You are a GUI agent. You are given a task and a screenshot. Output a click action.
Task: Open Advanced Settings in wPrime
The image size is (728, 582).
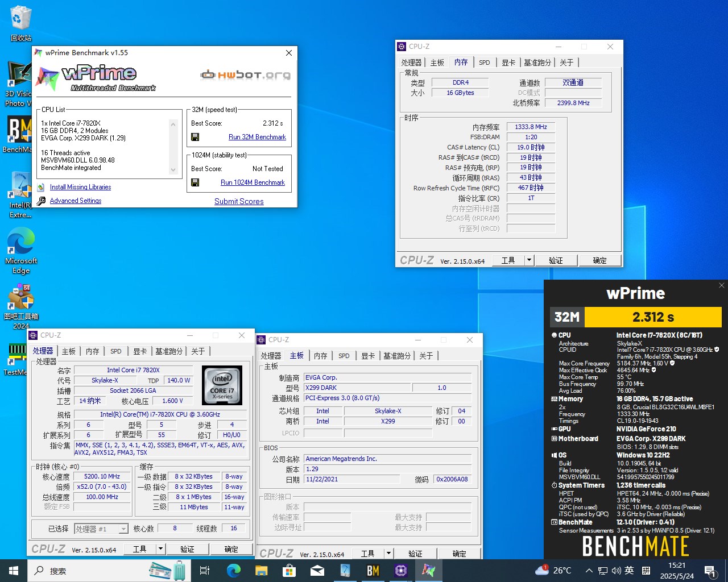click(76, 201)
